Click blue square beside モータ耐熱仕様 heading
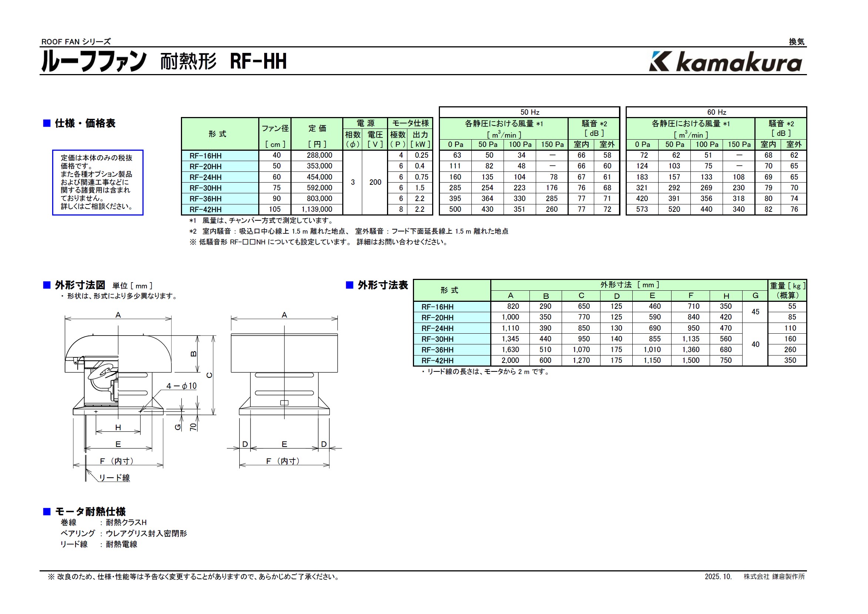This screenshot has width=868, height=614. pos(47,511)
